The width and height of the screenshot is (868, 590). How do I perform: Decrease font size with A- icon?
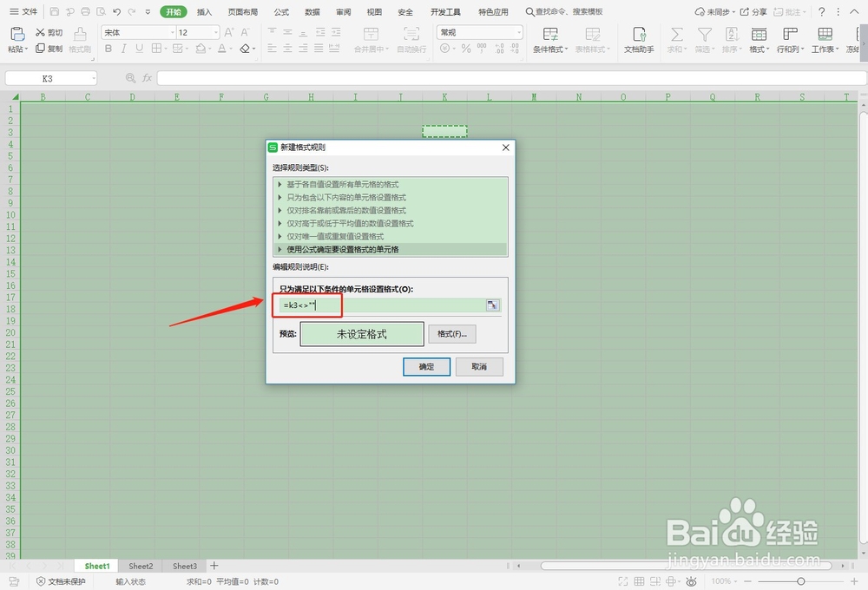(x=246, y=33)
